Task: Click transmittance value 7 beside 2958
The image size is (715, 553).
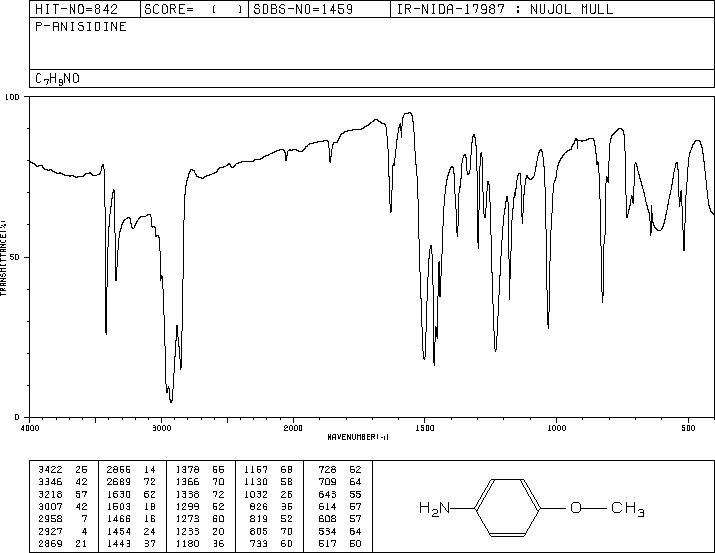Action: coord(84,519)
